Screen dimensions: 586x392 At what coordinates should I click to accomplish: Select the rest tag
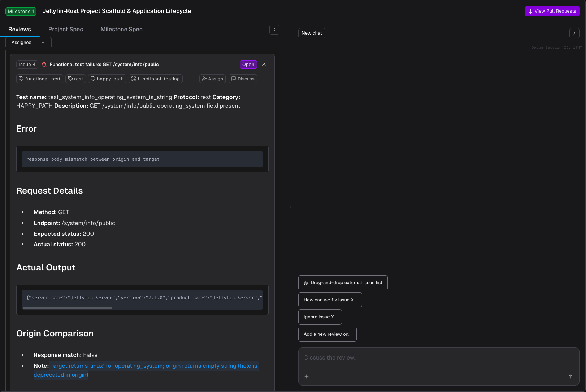point(75,79)
